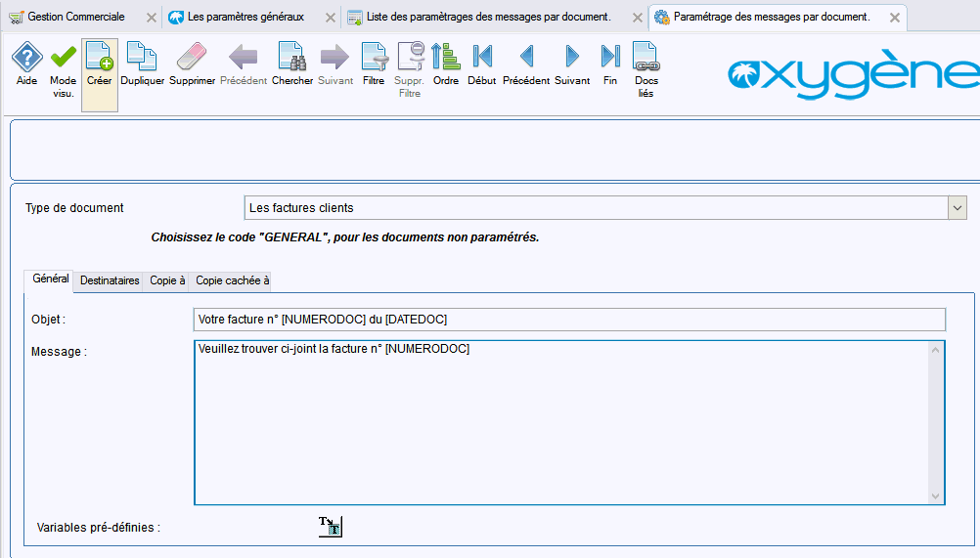Click the Choisissez le code GENERAL hint text
980x558 pixels.
(x=345, y=237)
